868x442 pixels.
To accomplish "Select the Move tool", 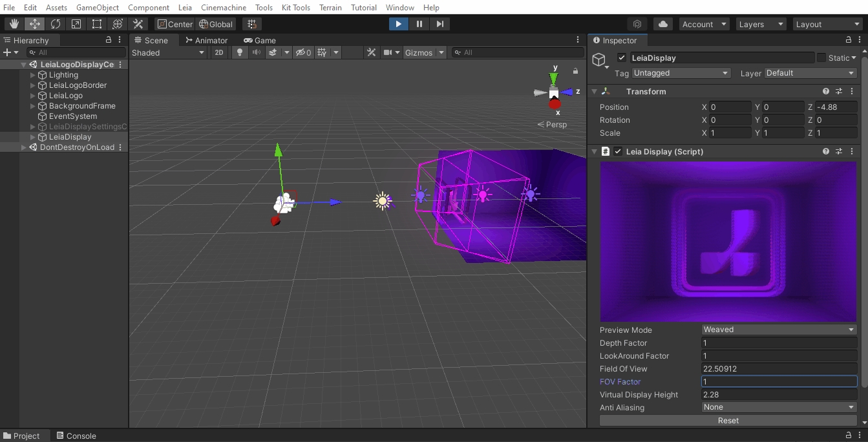I will pos(35,24).
